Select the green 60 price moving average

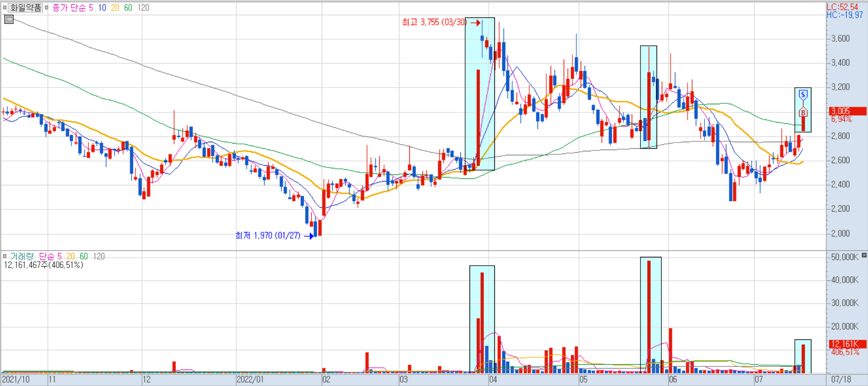[128, 7]
